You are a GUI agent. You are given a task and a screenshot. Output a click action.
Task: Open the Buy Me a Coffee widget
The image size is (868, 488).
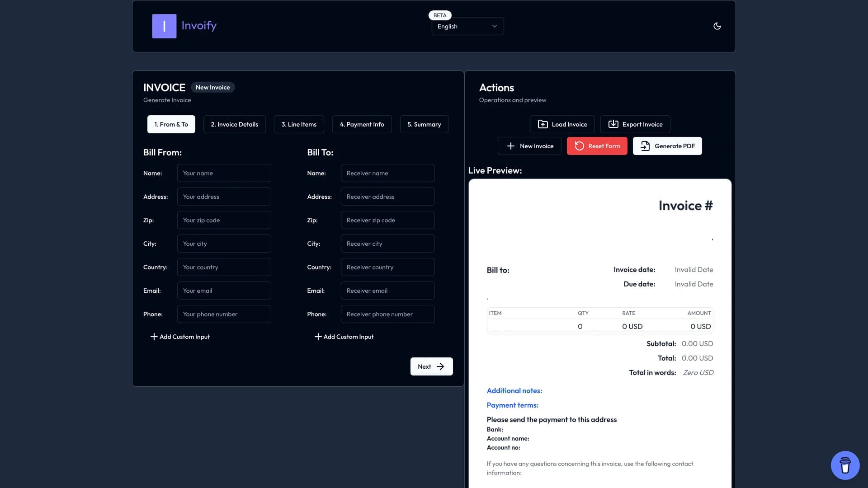tap(845, 465)
